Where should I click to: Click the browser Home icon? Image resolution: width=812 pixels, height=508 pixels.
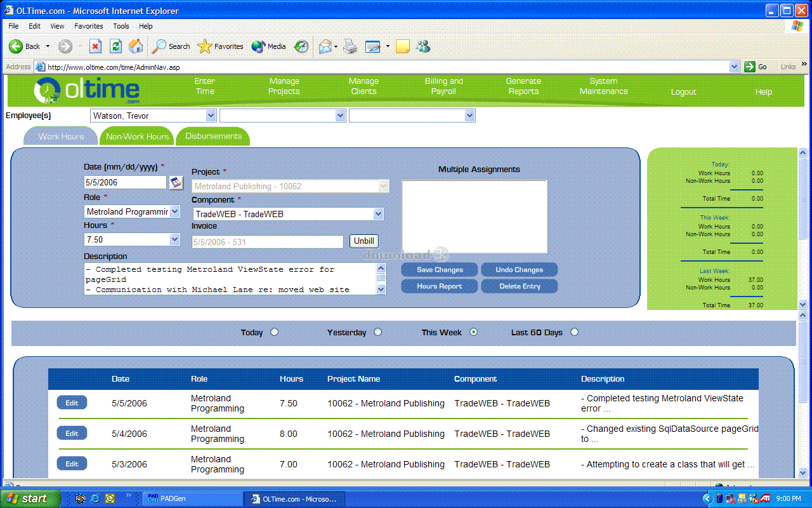pyautogui.click(x=136, y=46)
